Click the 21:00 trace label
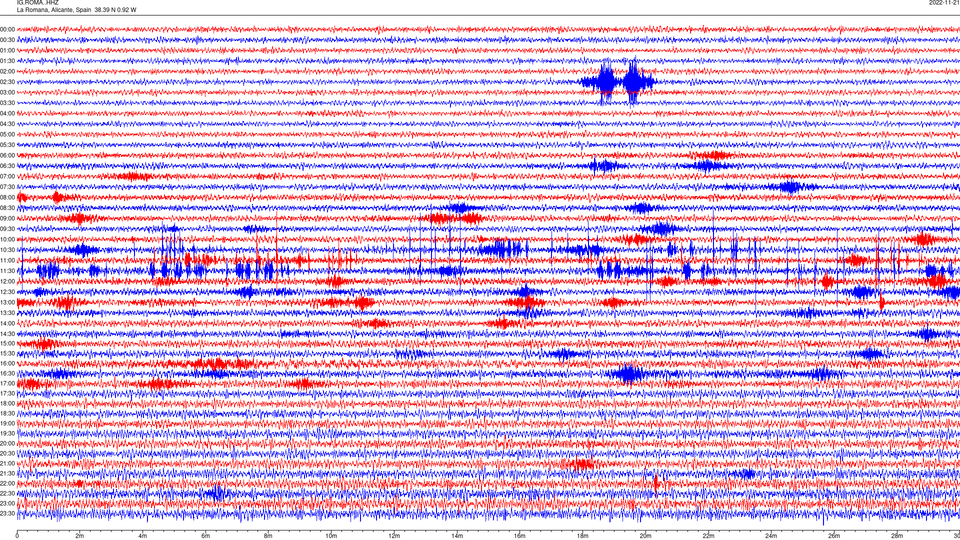Viewport: 960px width, 540px height. (x=7, y=463)
